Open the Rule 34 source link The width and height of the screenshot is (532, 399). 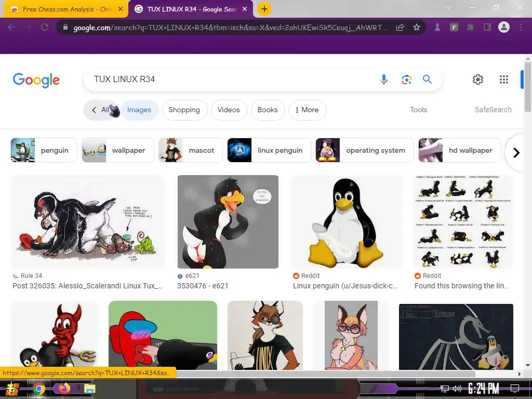coord(28,276)
